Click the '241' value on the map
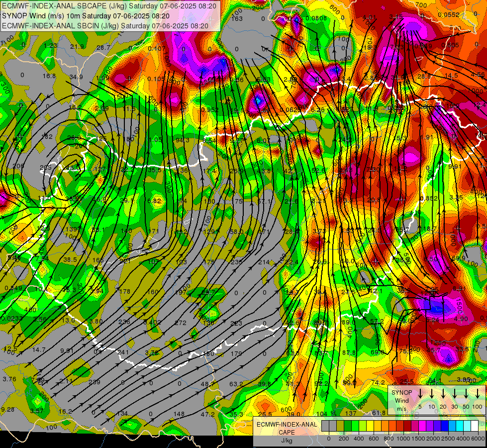 [123, 352]
